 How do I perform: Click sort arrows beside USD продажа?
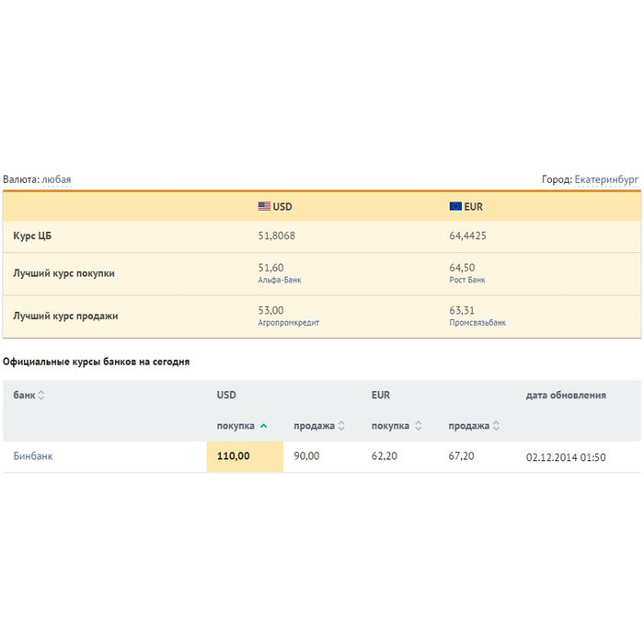341,426
